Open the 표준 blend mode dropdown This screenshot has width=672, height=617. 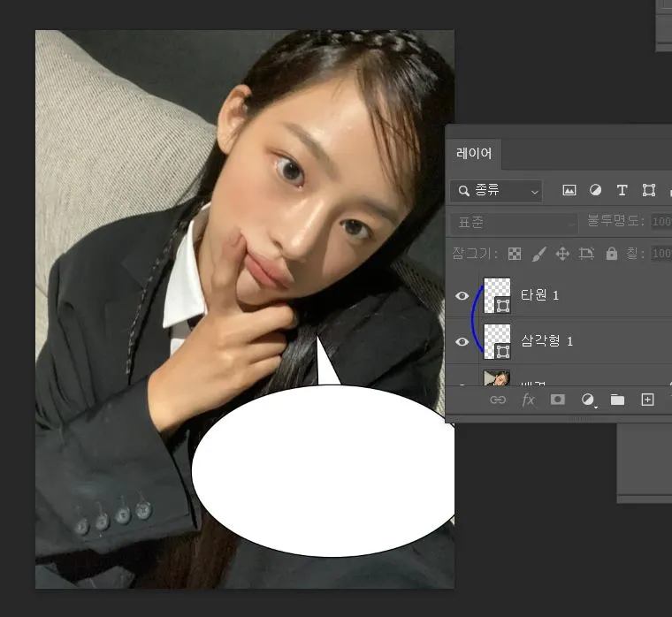(x=514, y=223)
